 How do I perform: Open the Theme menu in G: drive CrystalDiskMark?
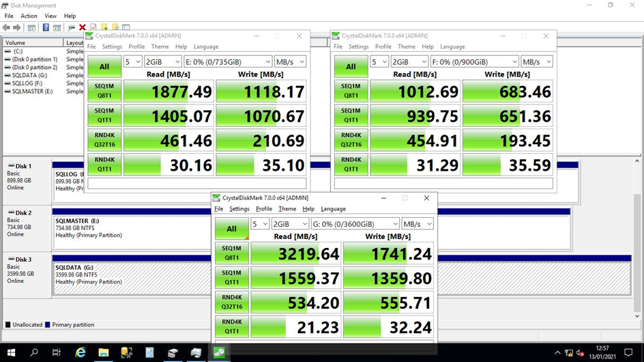click(x=287, y=209)
